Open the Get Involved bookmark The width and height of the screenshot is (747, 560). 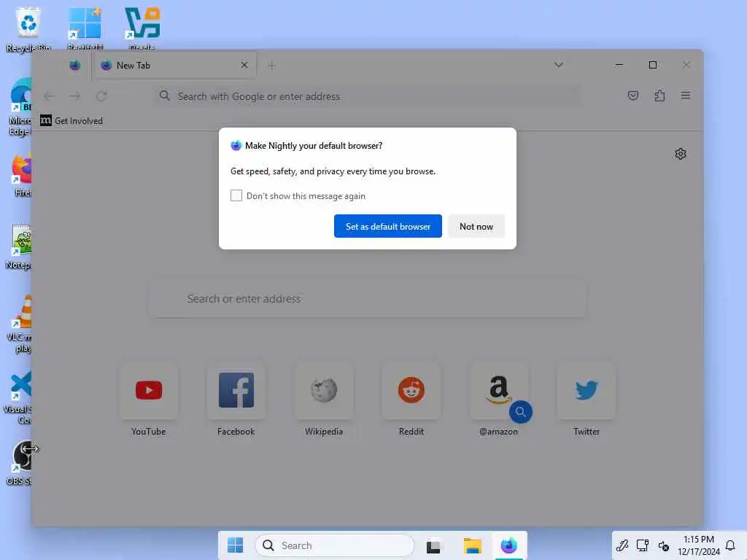[x=71, y=120]
